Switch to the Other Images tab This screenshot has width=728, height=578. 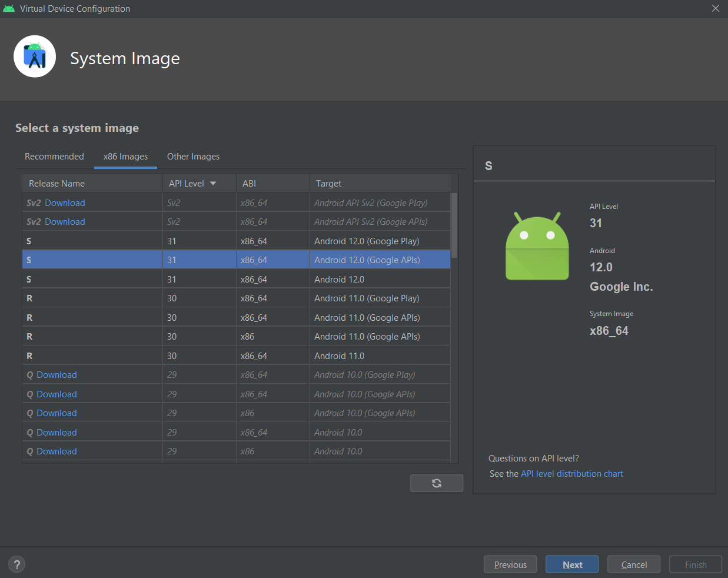click(x=193, y=157)
